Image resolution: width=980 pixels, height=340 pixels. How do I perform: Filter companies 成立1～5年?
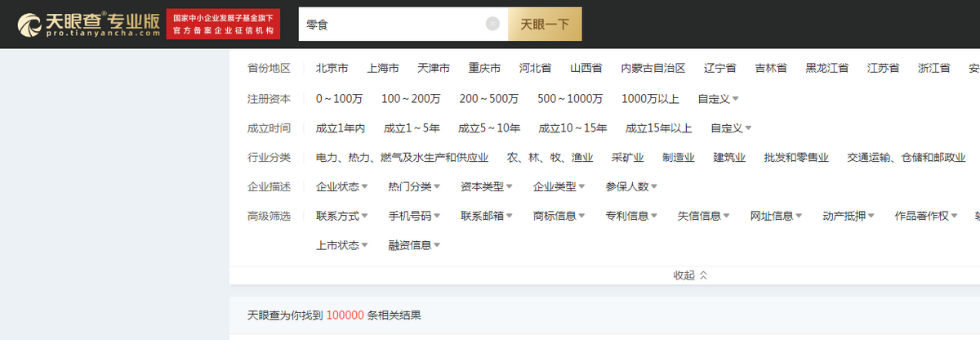(412, 128)
